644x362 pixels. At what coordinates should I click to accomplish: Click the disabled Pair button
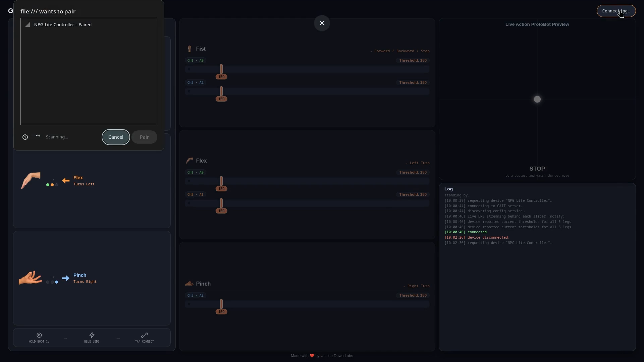click(x=144, y=137)
